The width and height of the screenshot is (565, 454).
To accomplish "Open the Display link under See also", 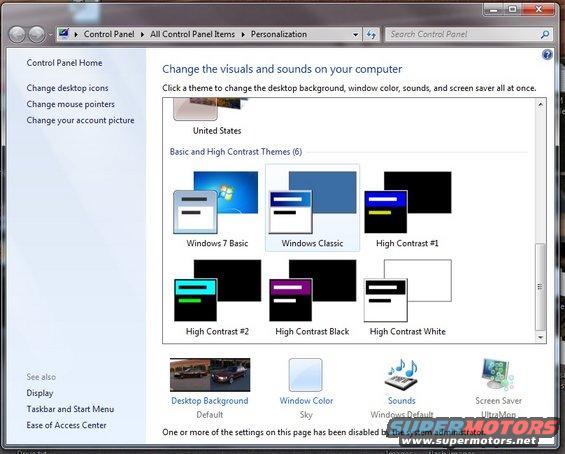I will (x=40, y=393).
